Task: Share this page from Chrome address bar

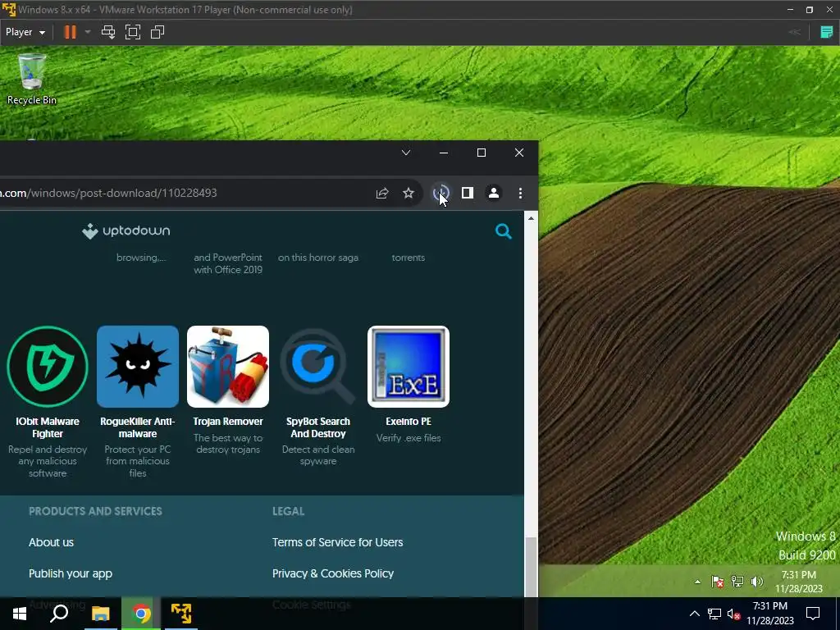Action: 382,194
